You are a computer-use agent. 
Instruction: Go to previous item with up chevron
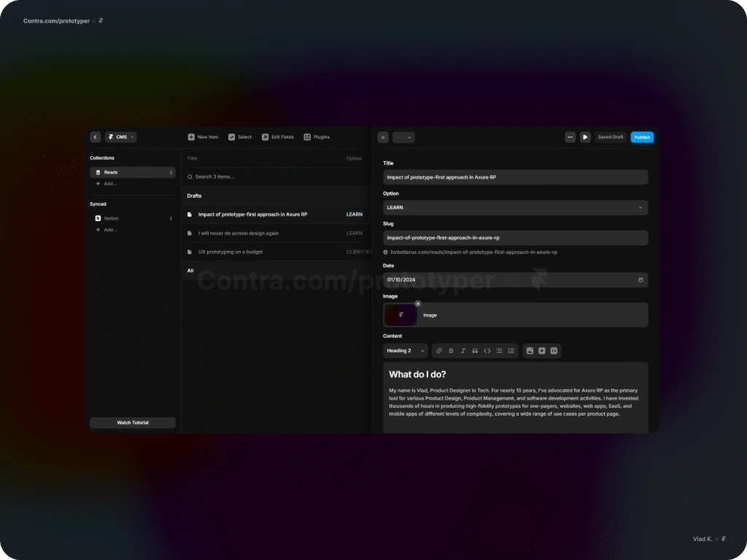398,138
